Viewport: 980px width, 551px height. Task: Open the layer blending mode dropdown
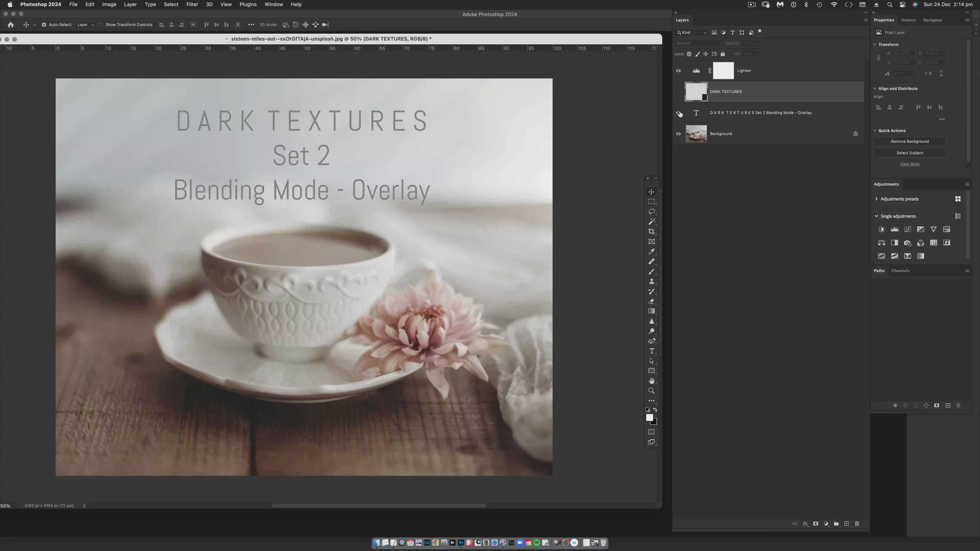[x=699, y=43]
